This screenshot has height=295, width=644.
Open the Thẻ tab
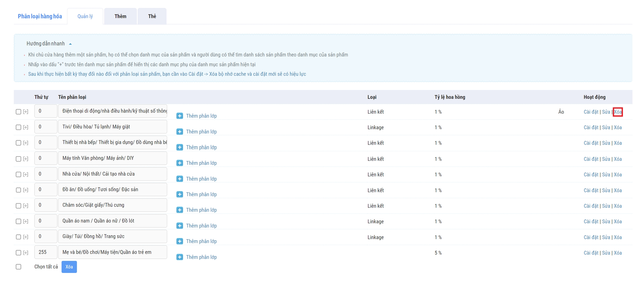(152, 16)
